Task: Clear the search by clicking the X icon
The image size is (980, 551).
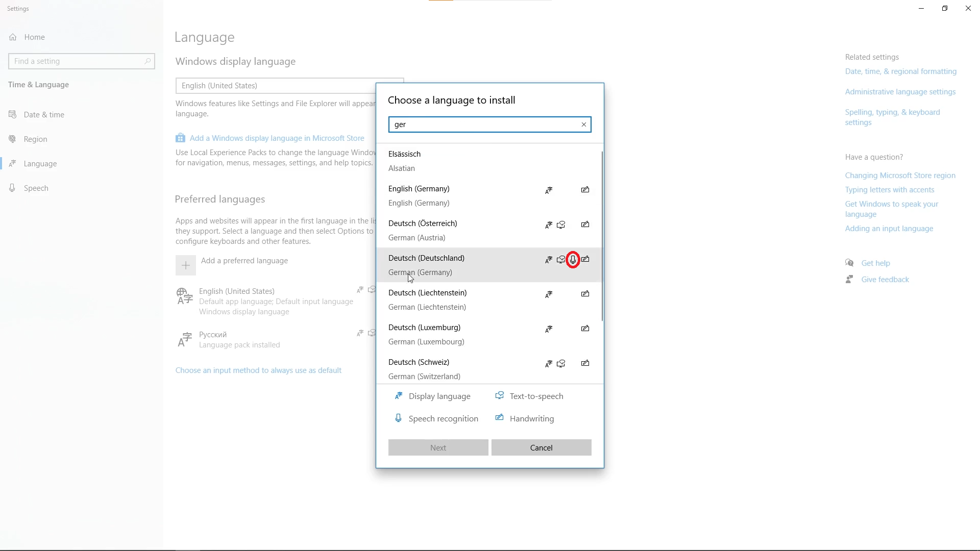Action: [x=583, y=124]
